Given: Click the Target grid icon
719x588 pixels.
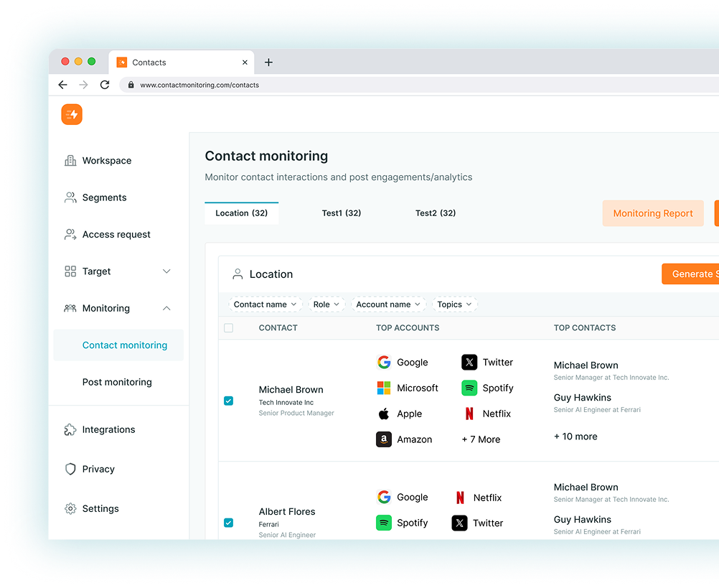Looking at the screenshot, I should [x=70, y=271].
